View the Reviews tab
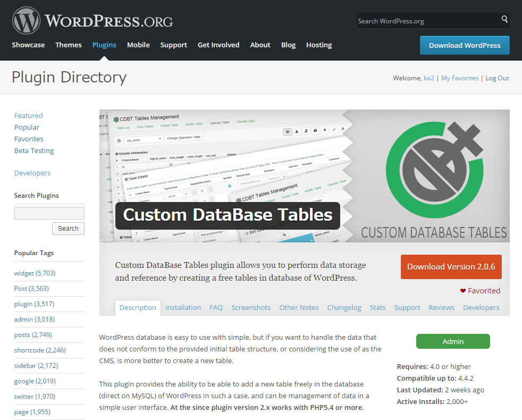The height and width of the screenshot is (420, 522). 441,307
